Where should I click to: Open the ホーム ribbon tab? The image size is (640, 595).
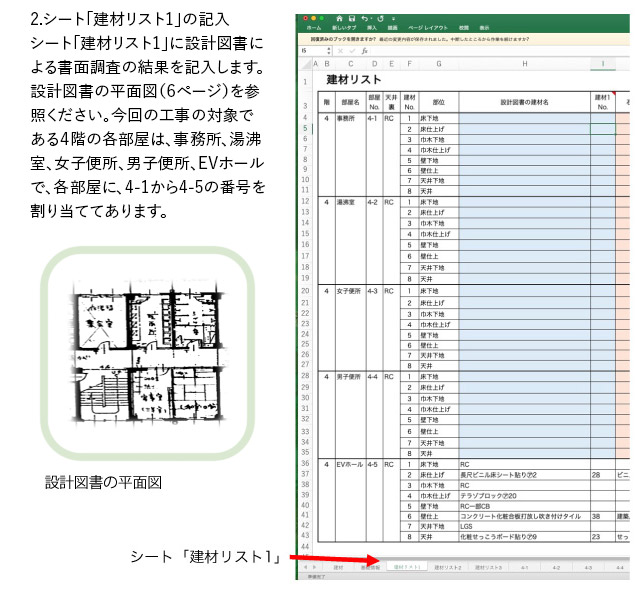pyautogui.click(x=314, y=30)
